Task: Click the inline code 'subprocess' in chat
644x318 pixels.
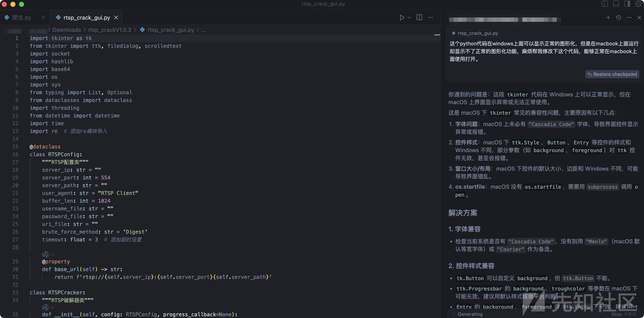Action: [602, 187]
